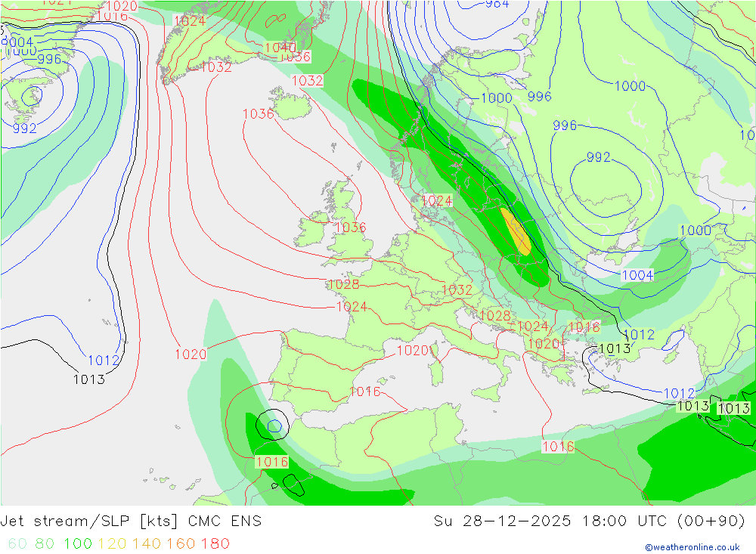This screenshot has width=756, height=554.
Task: Click the legend value 140
Action: click(x=147, y=543)
